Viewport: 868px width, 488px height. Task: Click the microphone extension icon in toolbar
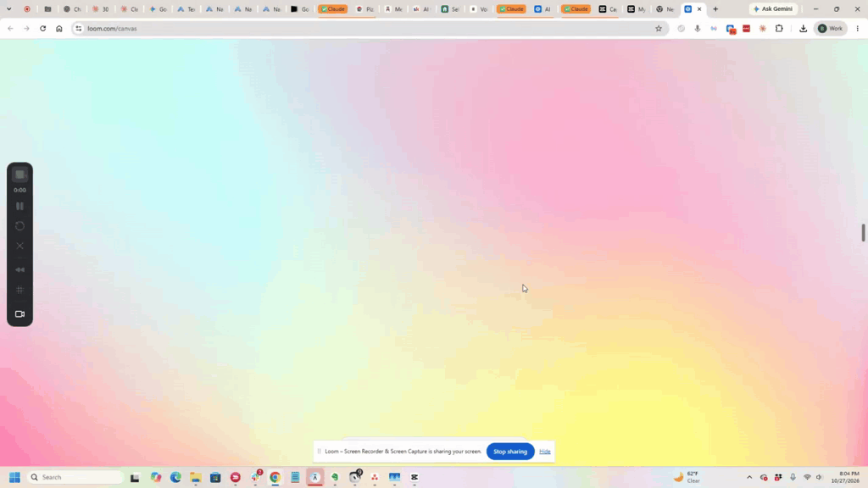tap(697, 28)
